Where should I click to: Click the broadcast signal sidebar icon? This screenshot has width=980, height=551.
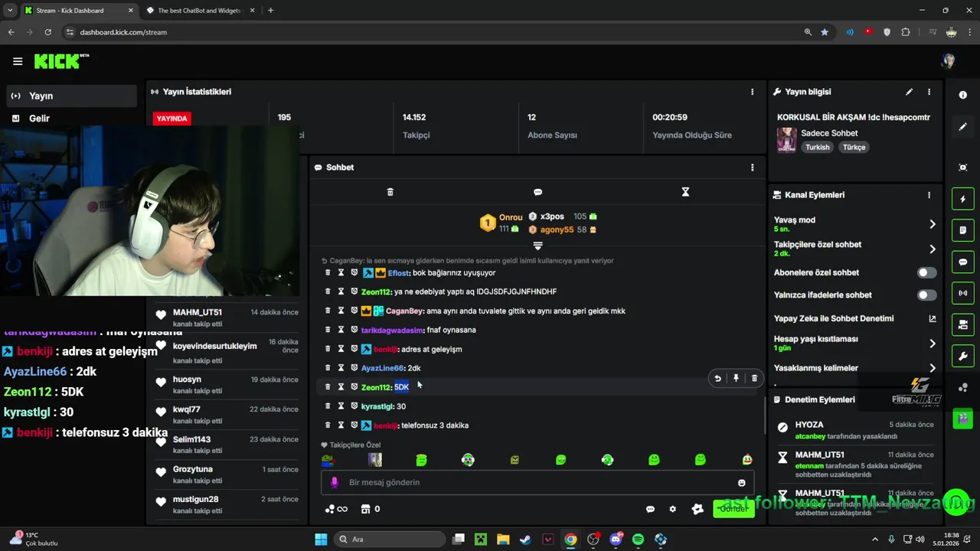tap(963, 293)
